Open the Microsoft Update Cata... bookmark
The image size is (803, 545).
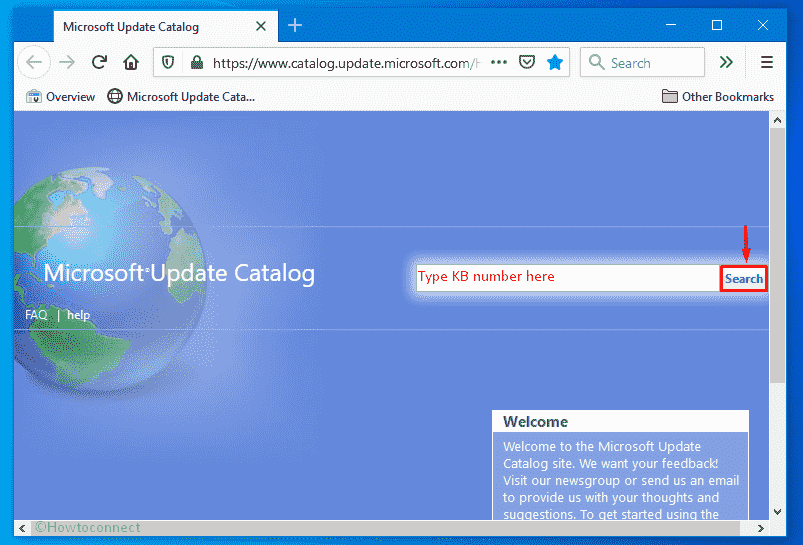coord(181,97)
